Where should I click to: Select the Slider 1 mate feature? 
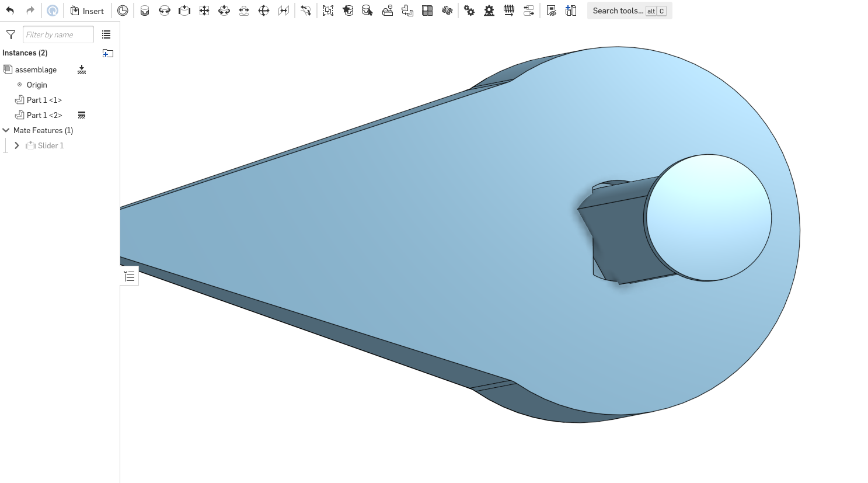[x=51, y=145]
